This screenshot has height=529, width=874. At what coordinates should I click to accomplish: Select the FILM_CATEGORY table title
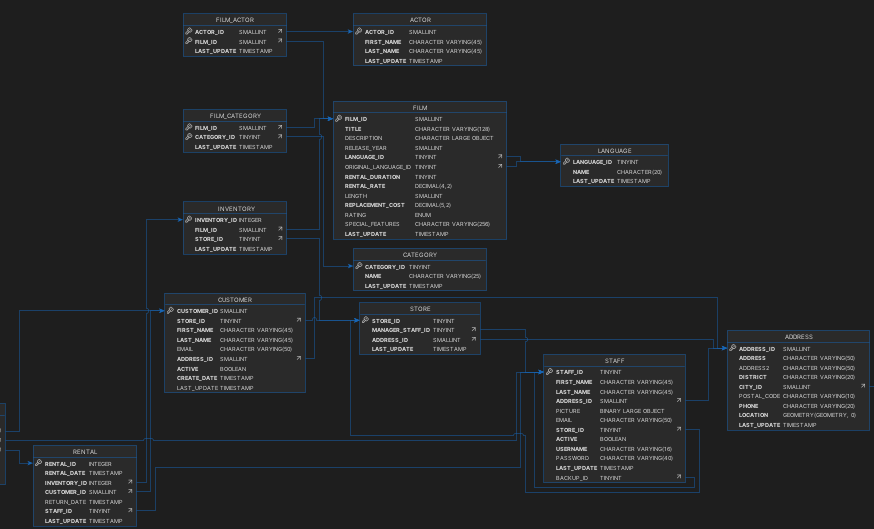pos(234,116)
